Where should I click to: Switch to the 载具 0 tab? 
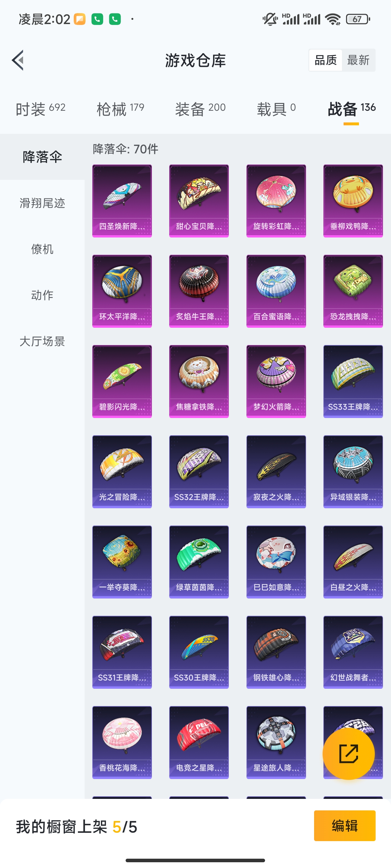[x=276, y=109]
